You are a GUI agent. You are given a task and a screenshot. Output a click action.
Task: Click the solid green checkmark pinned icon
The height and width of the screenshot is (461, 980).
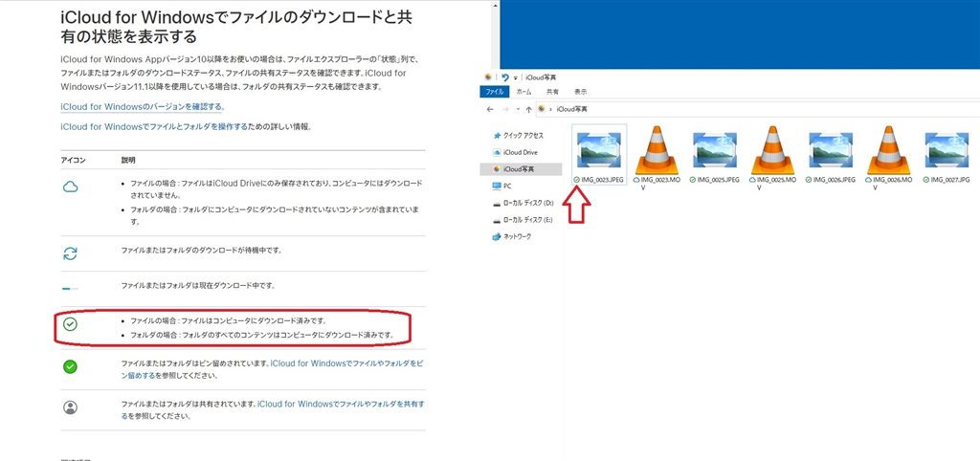click(x=71, y=366)
